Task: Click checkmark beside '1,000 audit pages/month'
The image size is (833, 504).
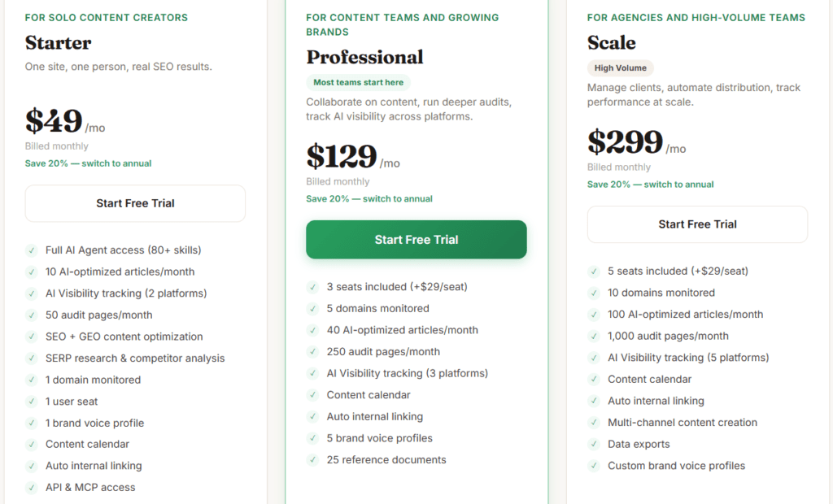Action: (593, 336)
